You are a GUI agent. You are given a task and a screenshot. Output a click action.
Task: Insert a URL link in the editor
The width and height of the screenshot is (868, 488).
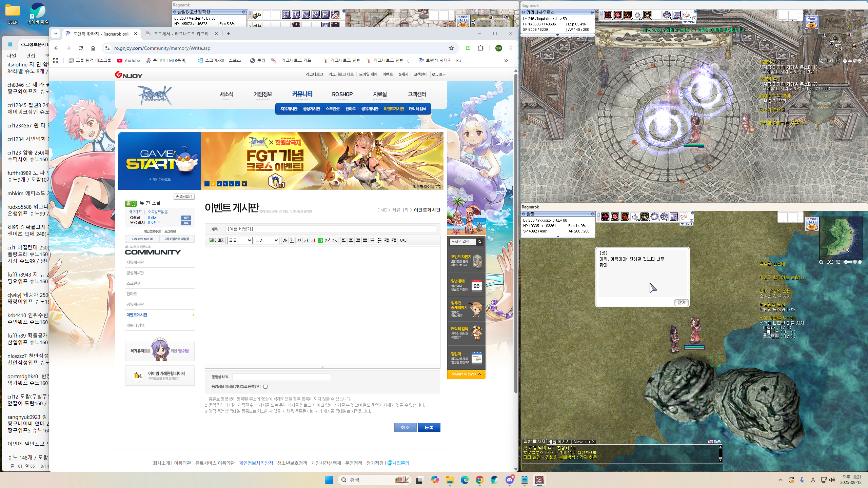(403, 240)
